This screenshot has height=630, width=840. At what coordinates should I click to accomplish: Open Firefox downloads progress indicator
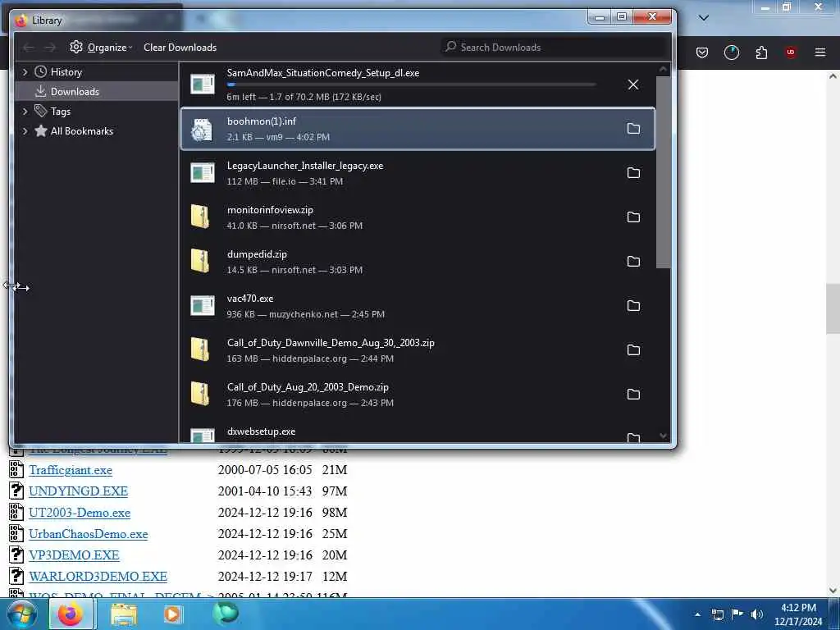(731, 52)
